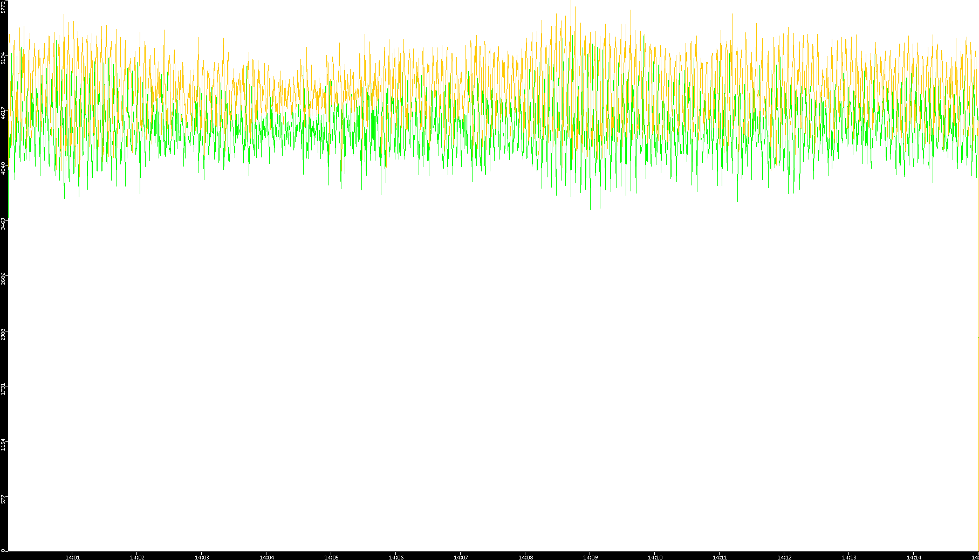Click the 14:02 time axis label
The height and width of the screenshot is (560, 979).
click(137, 557)
